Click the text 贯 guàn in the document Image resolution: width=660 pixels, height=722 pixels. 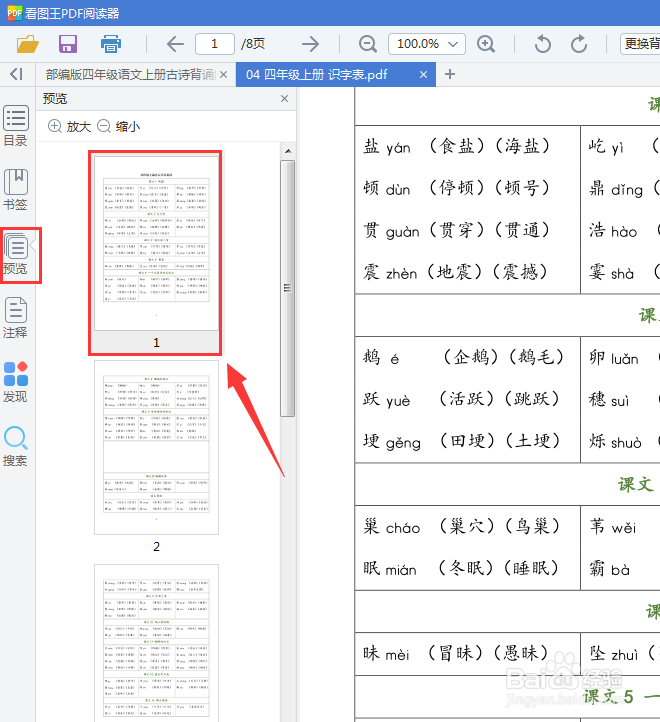coord(391,231)
